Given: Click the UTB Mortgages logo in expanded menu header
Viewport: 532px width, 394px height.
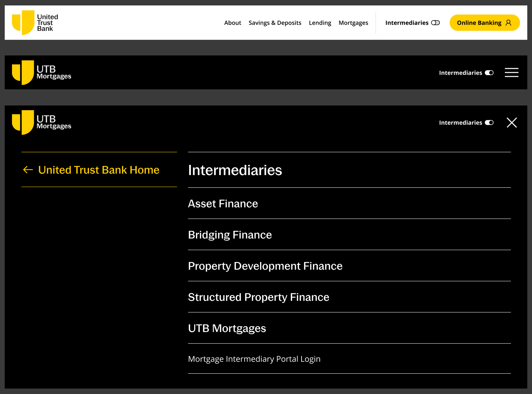Looking at the screenshot, I should [x=41, y=123].
